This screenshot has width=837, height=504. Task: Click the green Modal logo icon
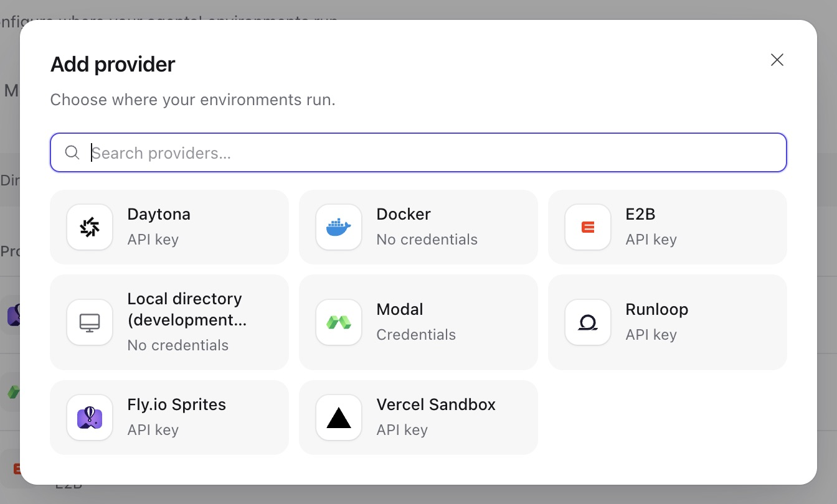[x=339, y=322]
